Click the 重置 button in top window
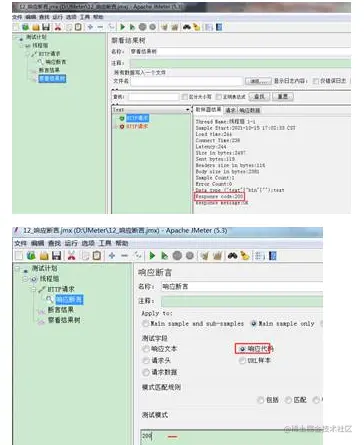The height and width of the screenshot is (445, 364). pos(283,97)
